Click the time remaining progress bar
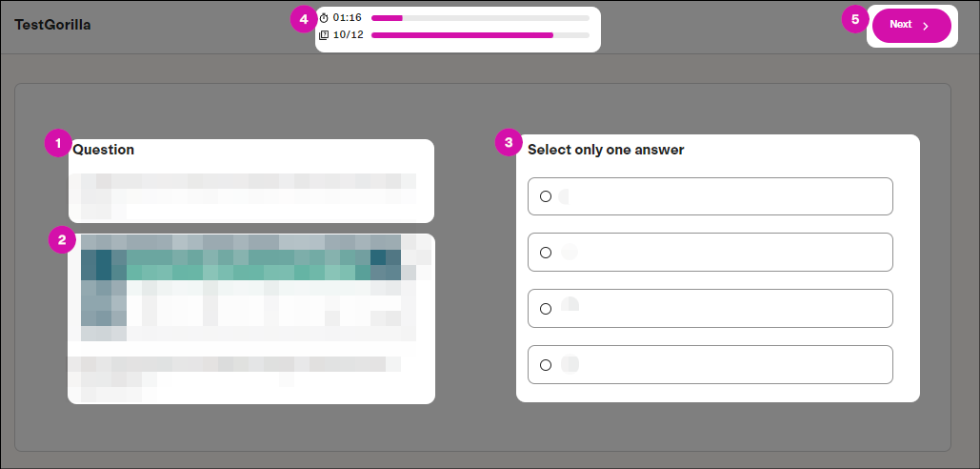 (x=480, y=18)
